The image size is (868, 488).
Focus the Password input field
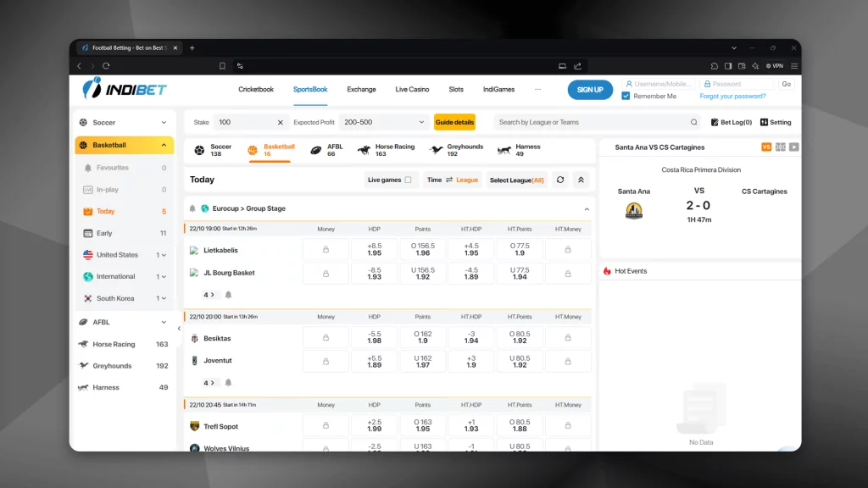tap(737, 84)
